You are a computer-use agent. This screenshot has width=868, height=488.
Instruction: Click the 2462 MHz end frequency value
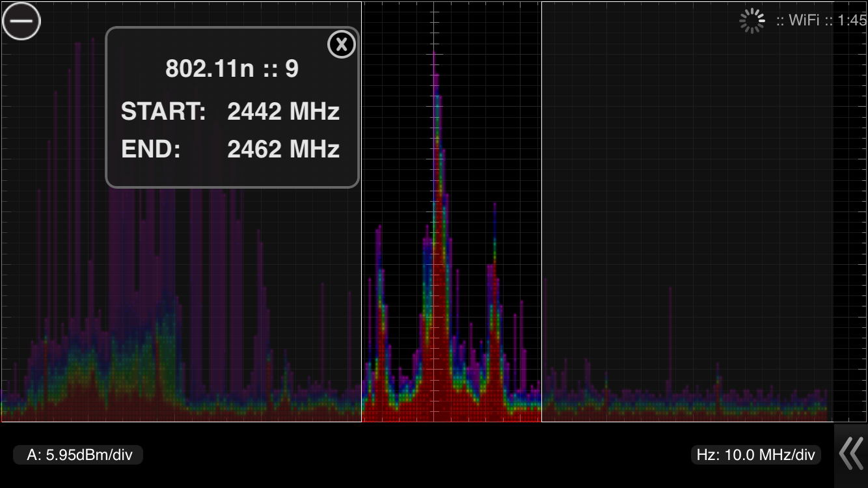point(283,150)
